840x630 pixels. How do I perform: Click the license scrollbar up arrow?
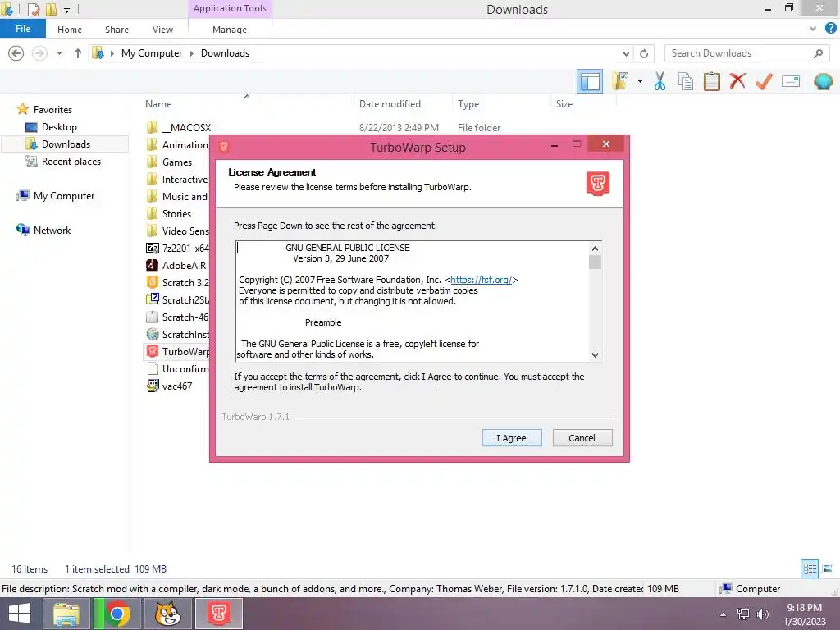(x=595, y=248)
